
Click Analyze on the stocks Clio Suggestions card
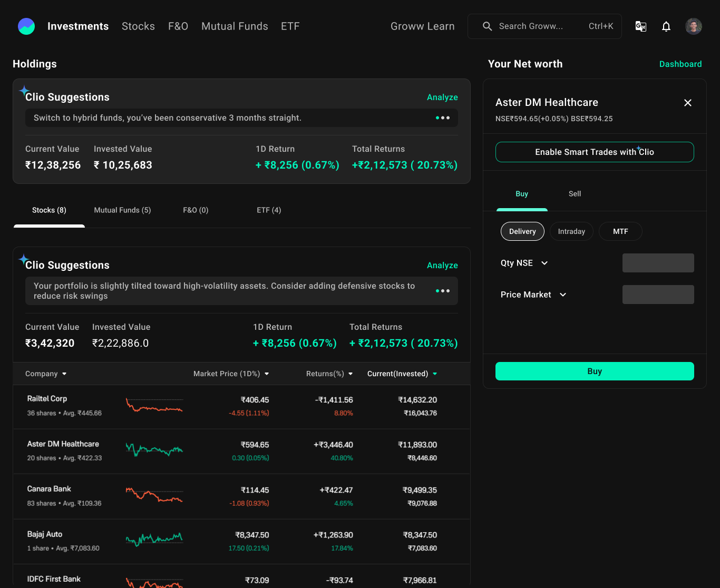(442, 266)
